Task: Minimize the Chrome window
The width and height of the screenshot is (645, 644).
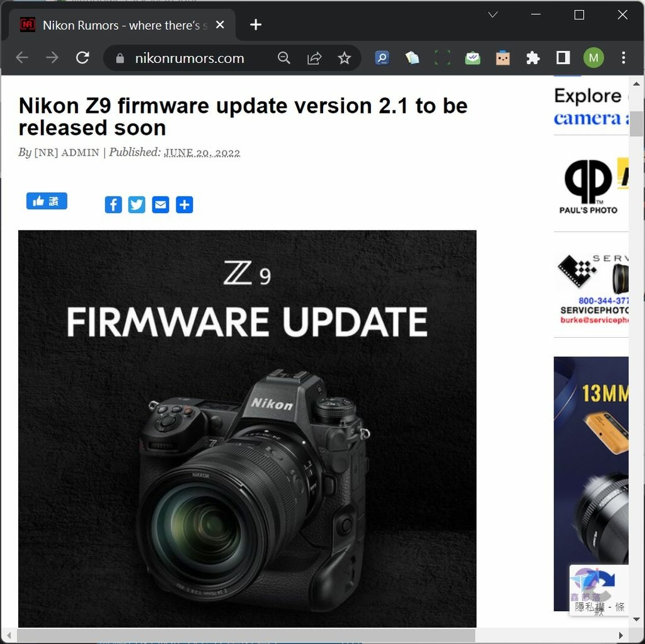Action: click(535, 15)
